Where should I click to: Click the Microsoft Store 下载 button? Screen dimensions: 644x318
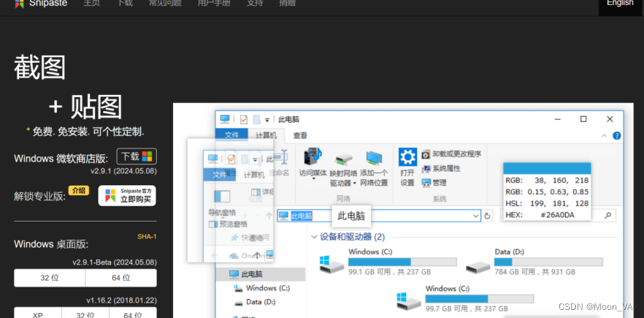pos(137,156)
